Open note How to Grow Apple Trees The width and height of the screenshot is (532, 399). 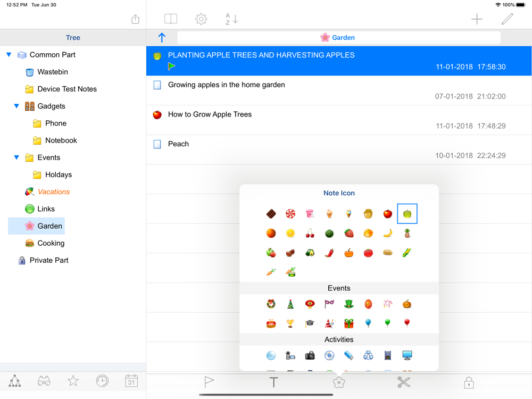tap(339, 120)
